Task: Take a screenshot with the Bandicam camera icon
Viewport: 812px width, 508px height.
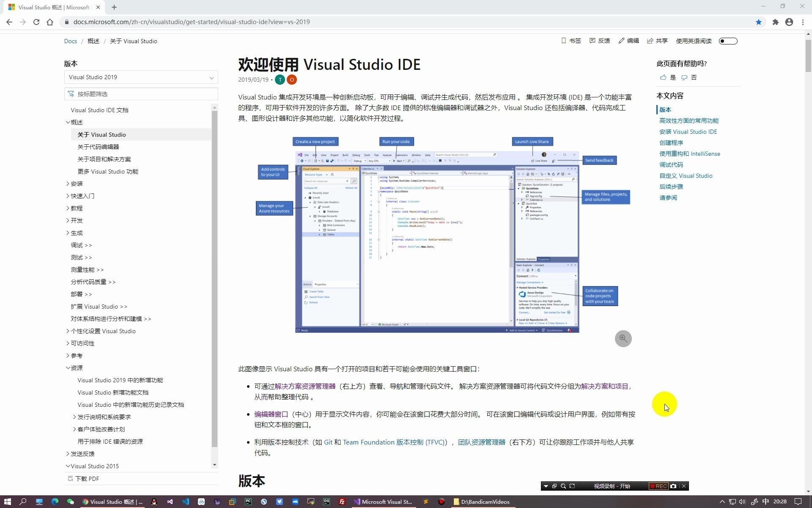Action: click(672, 486)
